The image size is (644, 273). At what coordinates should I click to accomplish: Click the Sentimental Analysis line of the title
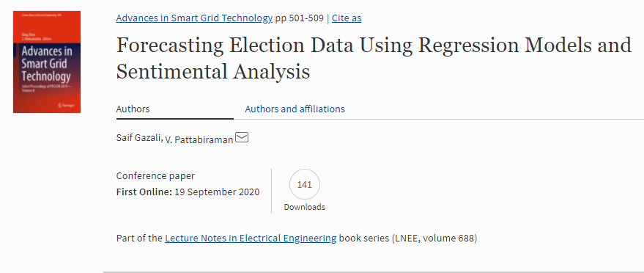pos(212,71)
